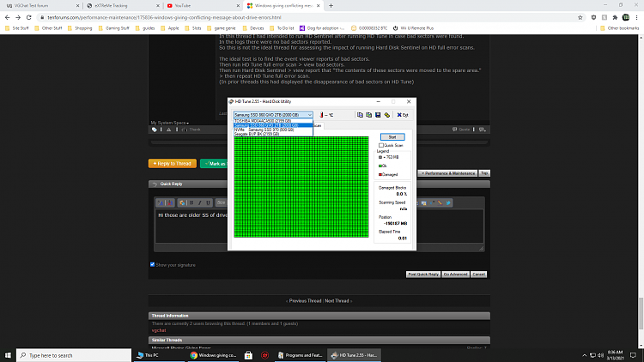Open the HD Tune drive selection combo box
The width and height of the screenshot is (644, 362).
(273, 115)
